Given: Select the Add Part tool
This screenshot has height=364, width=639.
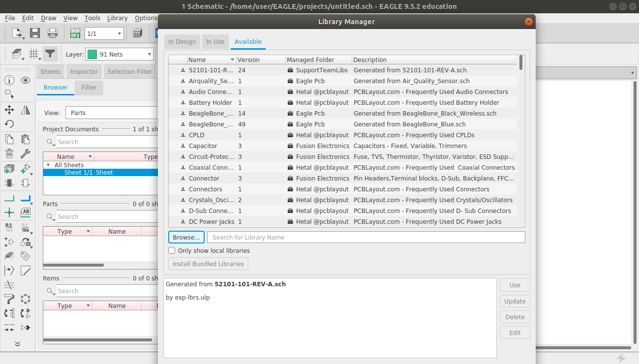Looking at the screenshot, I should pyautogui.click(x=9, y=169).
